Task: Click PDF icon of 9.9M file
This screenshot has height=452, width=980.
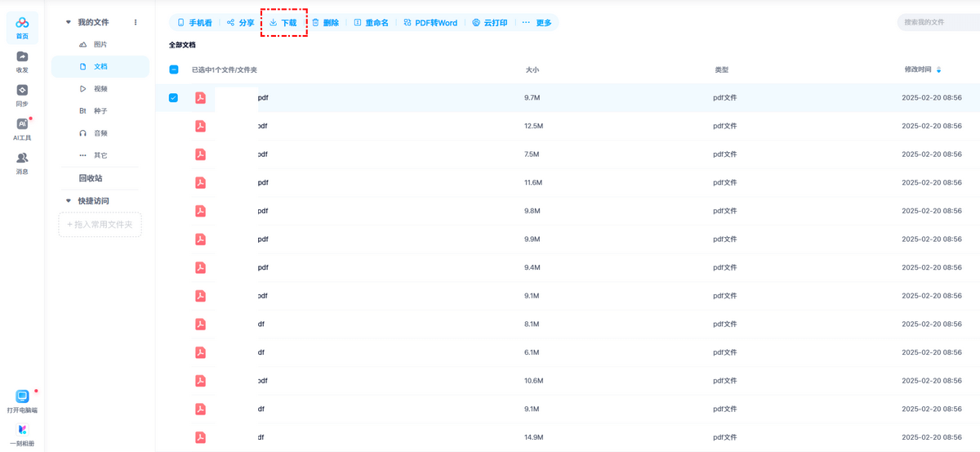Action: tap(200, 239)
